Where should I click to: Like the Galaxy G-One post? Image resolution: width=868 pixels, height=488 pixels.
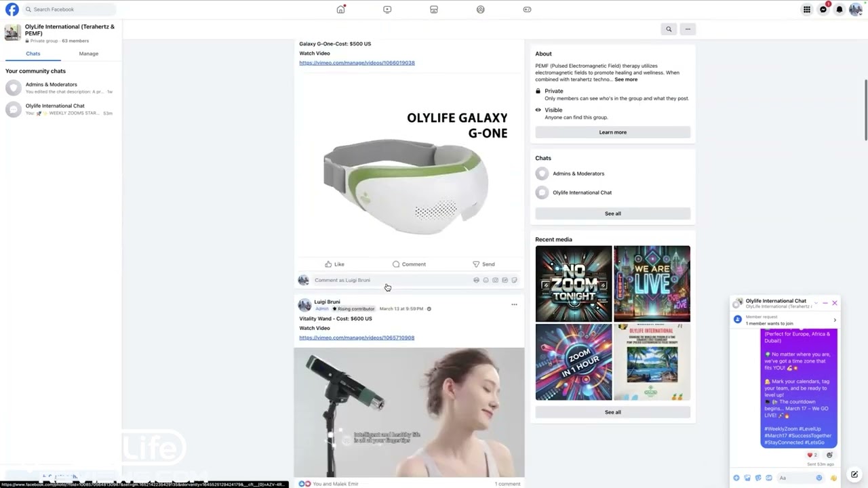(334, 264)
